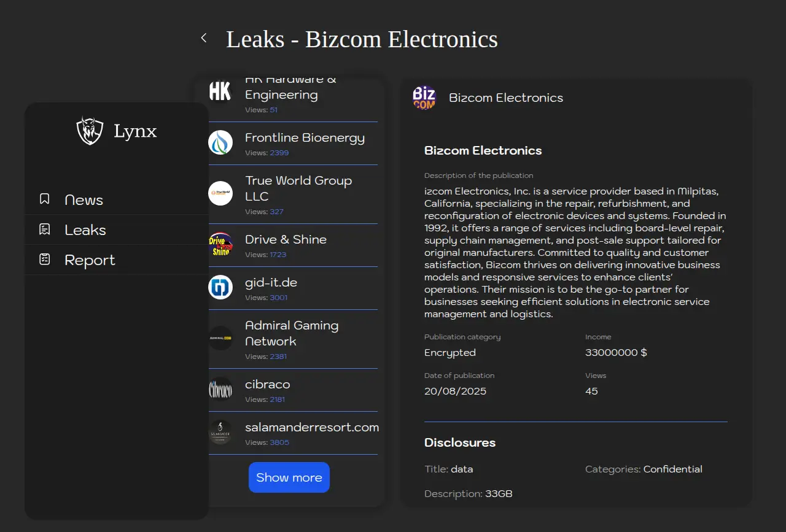The width and height of the screenshot is (786, 532).
Task: Select the HK Hardware & Engineering entry
Action: coord(290,89)
